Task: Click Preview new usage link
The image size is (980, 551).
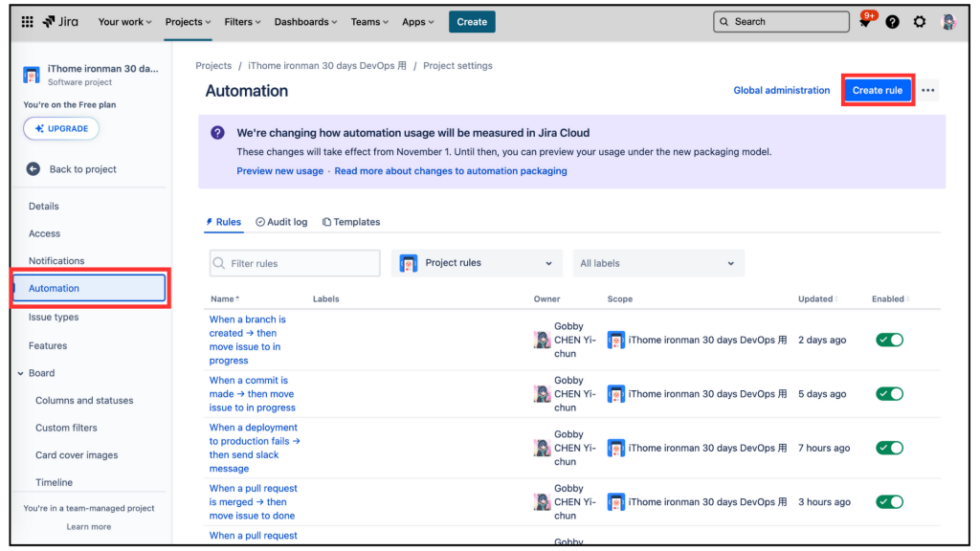Action: pyautogui.click(x=280, y=171)
